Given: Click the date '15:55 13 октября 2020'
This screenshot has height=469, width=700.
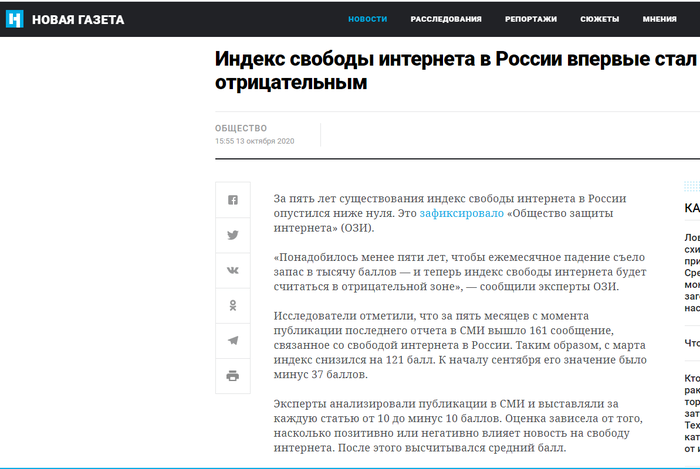Looking at the screenshot, I should click(x=254, y=141).
